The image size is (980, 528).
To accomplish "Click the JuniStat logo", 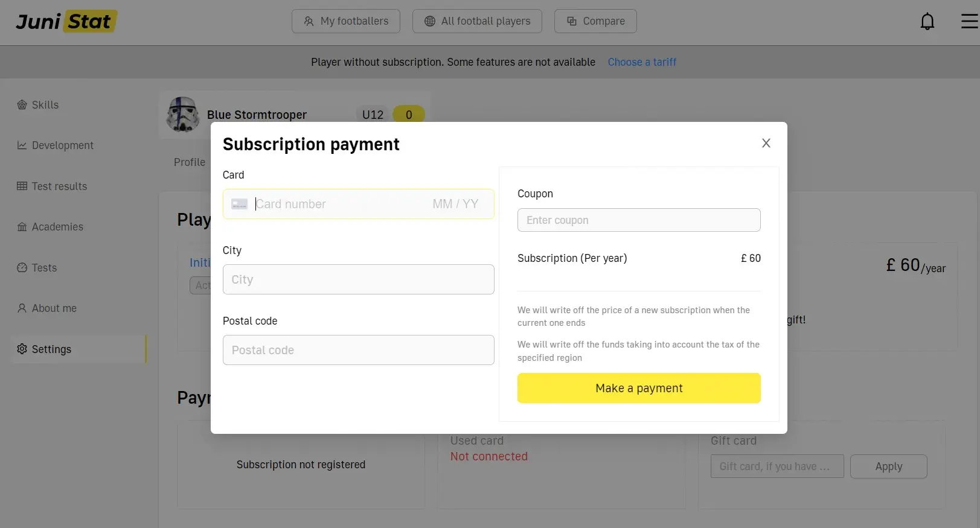I will [x=66, y=22].
